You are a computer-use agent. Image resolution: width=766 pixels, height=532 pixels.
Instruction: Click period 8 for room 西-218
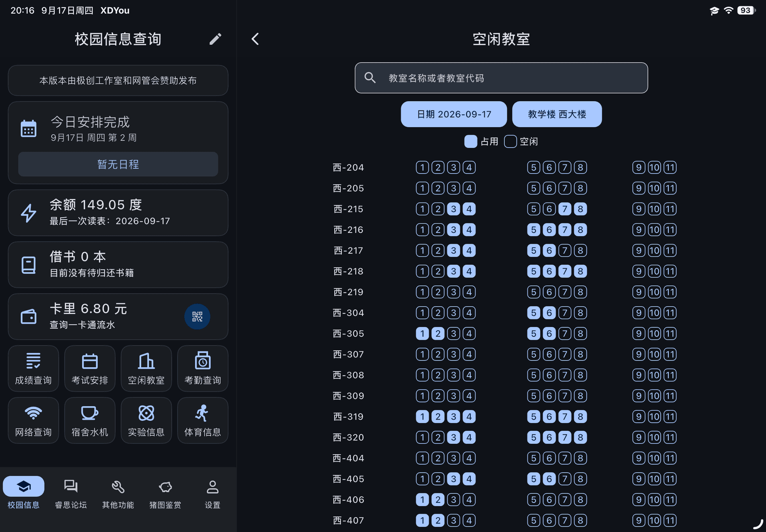click(580, 271)
